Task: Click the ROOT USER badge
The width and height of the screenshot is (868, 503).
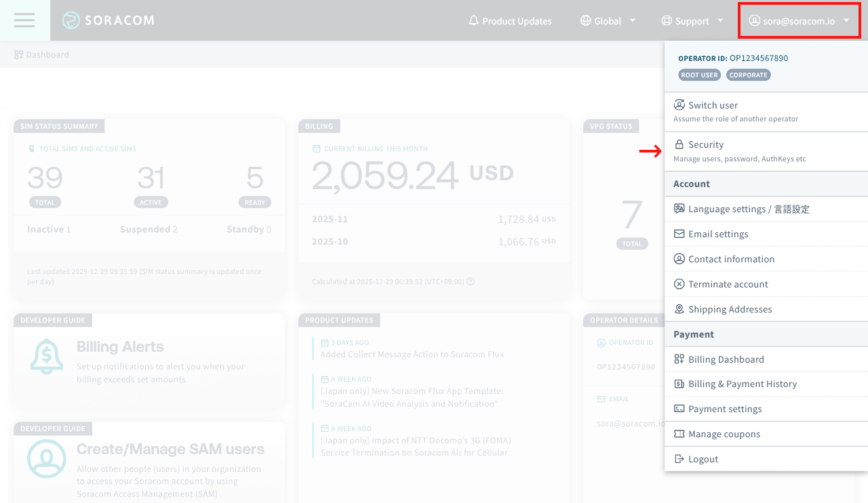Action: click(699, 75)
